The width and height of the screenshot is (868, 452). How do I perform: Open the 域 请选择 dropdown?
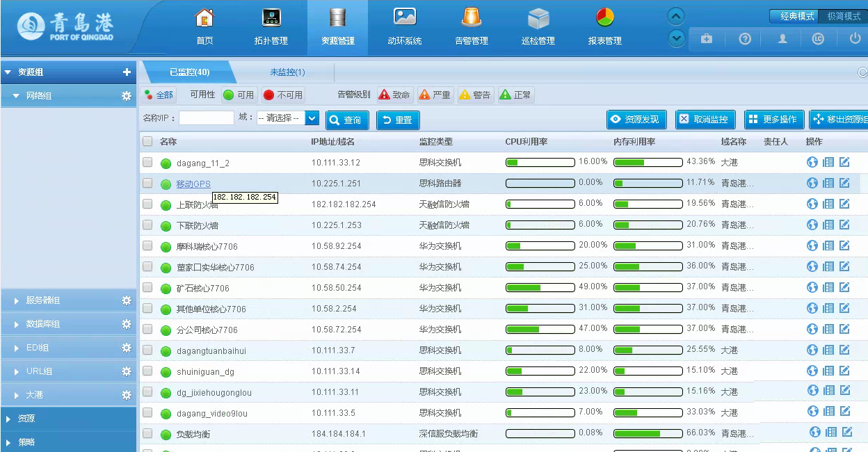tap(288, 118)
